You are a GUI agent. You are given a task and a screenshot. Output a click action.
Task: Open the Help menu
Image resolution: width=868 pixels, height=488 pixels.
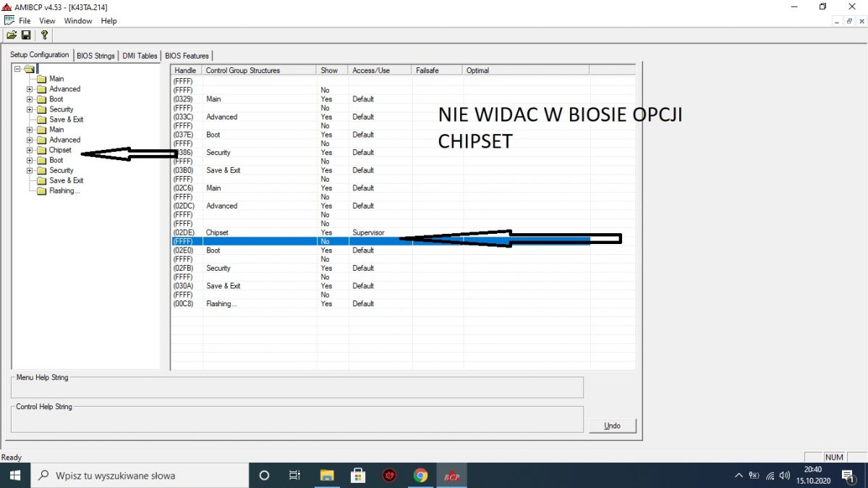point(109,21)
